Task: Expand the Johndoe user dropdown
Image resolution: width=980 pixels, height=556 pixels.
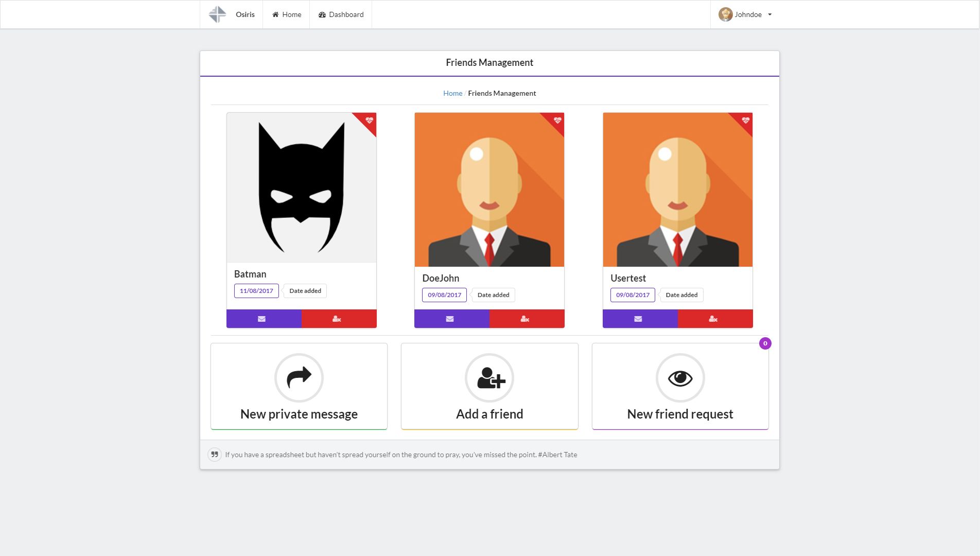Action: pos(745,14)
